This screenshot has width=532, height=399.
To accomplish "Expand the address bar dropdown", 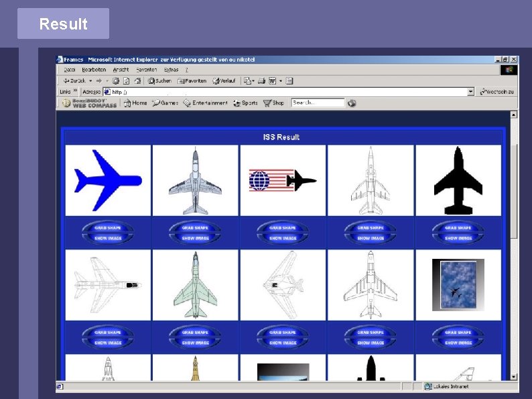I will point(470,92).
